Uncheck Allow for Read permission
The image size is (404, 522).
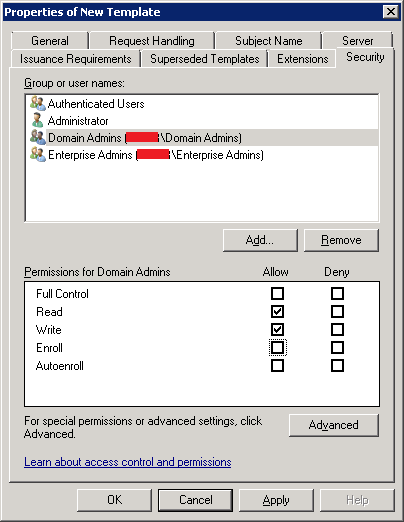click(277, 312)
